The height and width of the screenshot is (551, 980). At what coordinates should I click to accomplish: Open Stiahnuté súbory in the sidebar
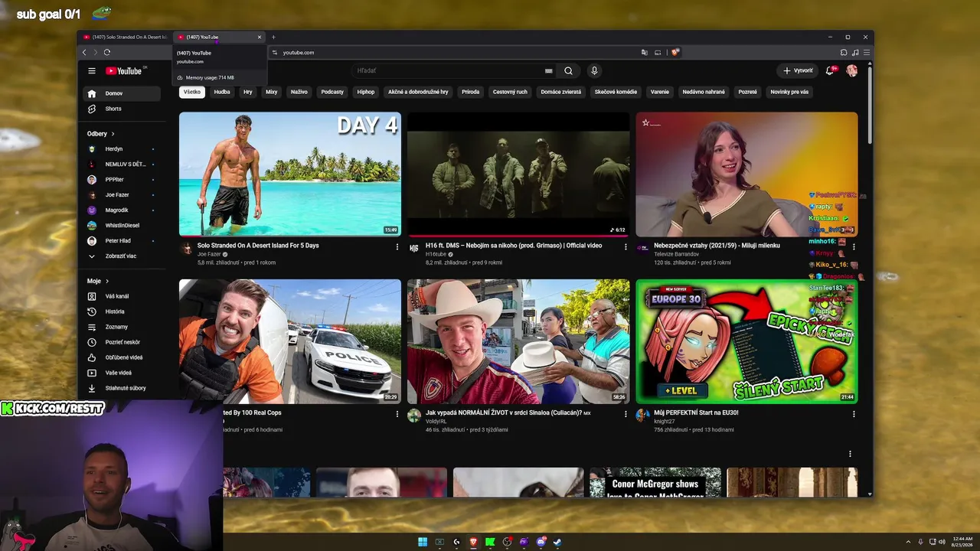122,388
